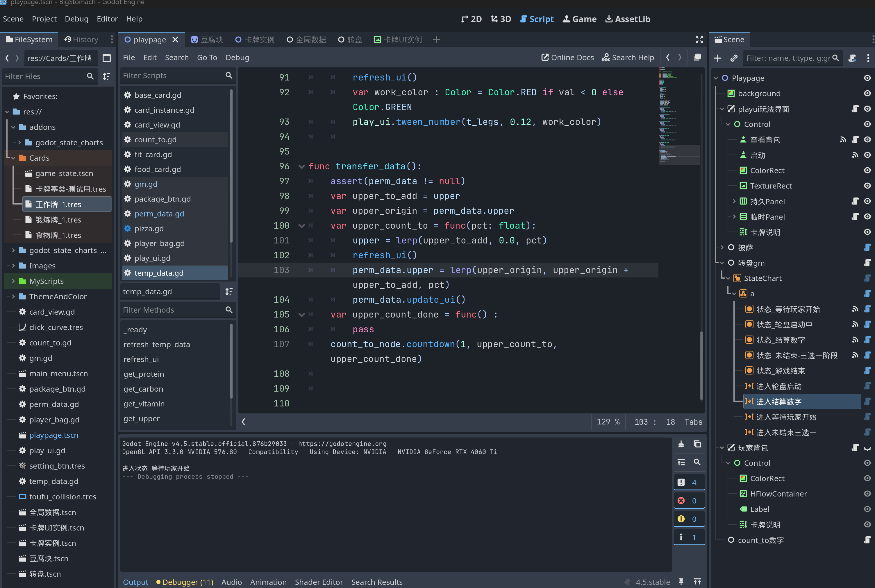Viewport: 875px width, 588px height.
Task: Add a new child node with plus icon
Action: [x=717, y=58]
